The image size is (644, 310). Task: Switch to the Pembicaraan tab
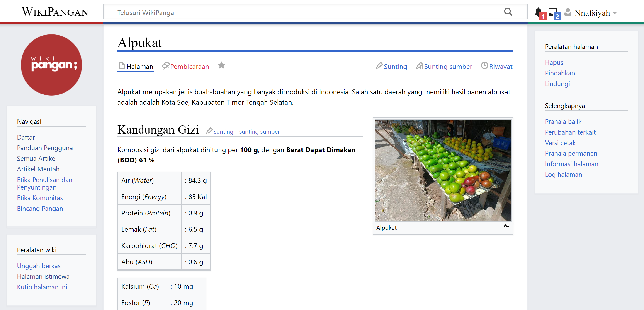click(x=189, y=66)
